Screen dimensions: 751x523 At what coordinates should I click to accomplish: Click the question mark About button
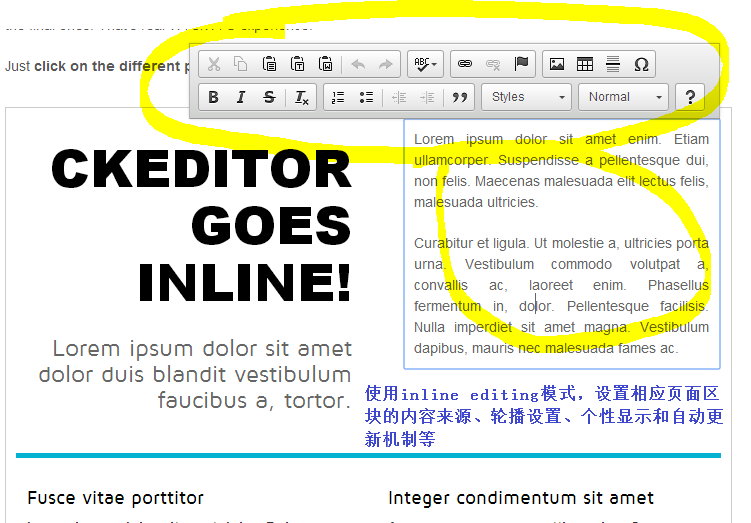pos(690,97)
